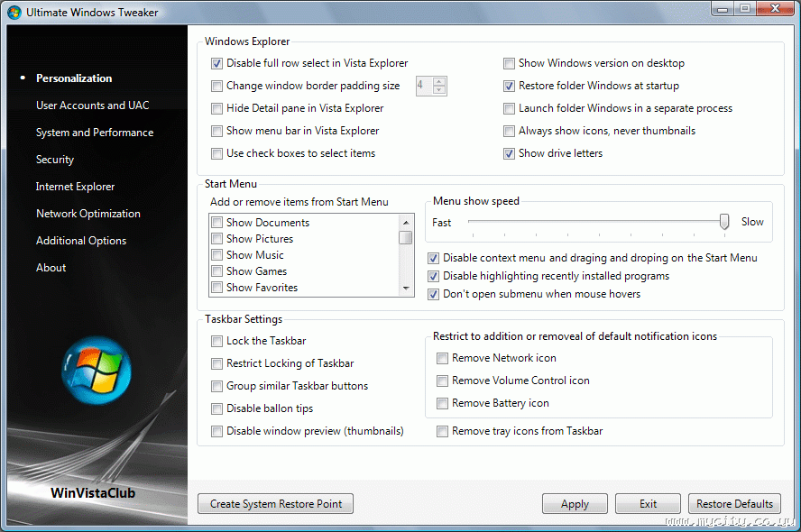Click the padding size value field
The width and height of the screenshot is (801, 532).
point(424,86)
